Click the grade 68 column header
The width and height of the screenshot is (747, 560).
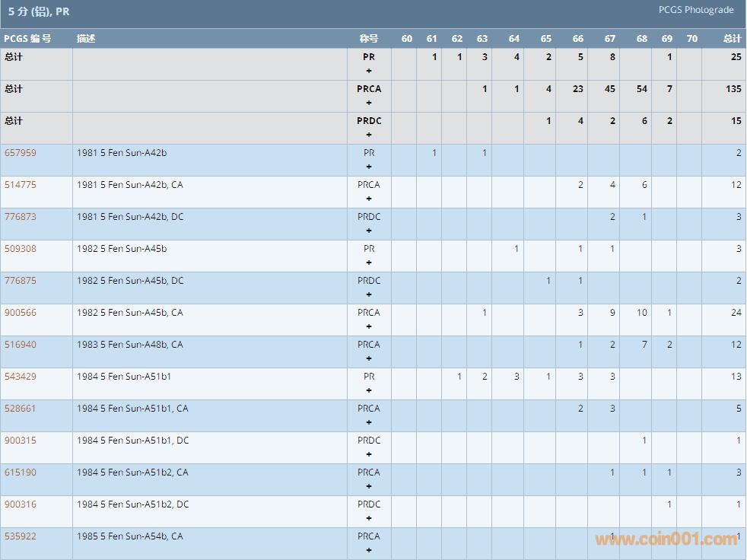(x=642, y=39)
